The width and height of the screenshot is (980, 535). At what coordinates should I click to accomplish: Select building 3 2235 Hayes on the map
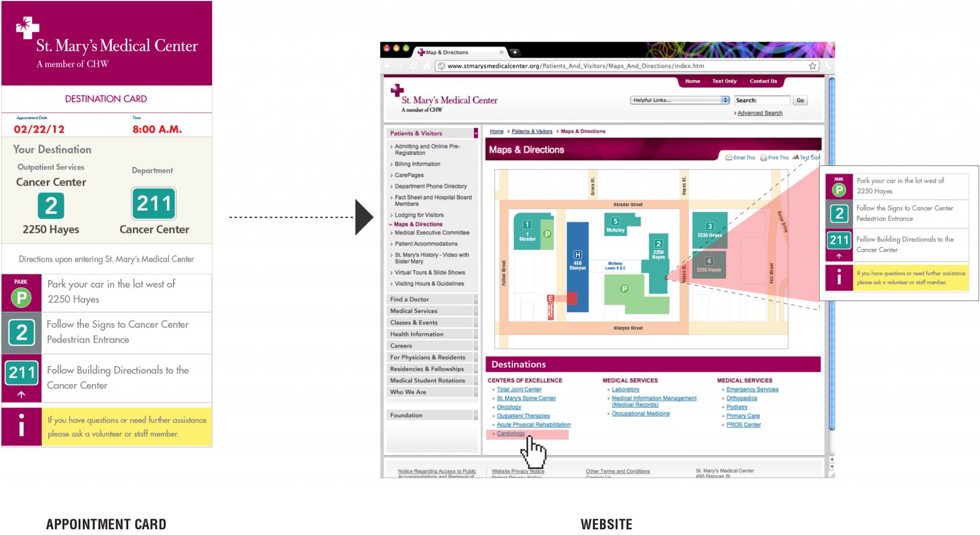pyautogui.click(x=710, y=230)
